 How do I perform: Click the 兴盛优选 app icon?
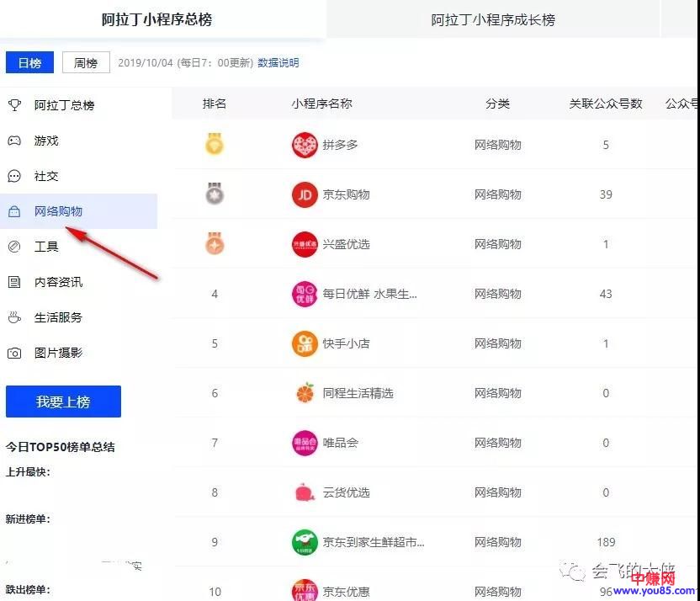tap(304, 244)
